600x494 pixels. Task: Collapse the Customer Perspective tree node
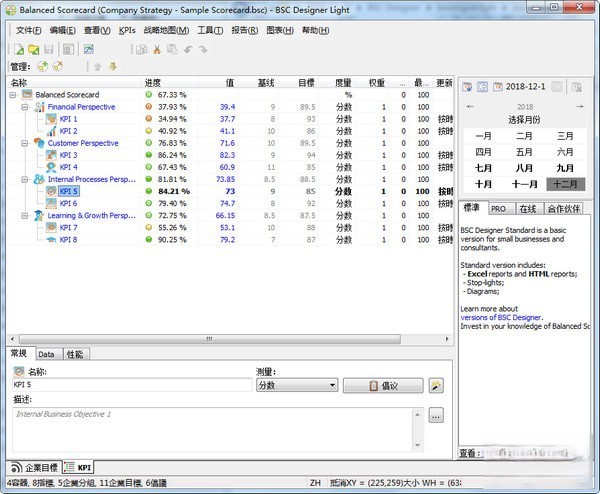24,143
